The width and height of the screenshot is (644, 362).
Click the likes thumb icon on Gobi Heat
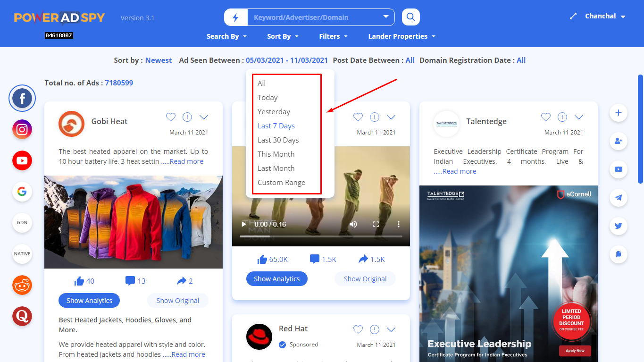[79, 281]
